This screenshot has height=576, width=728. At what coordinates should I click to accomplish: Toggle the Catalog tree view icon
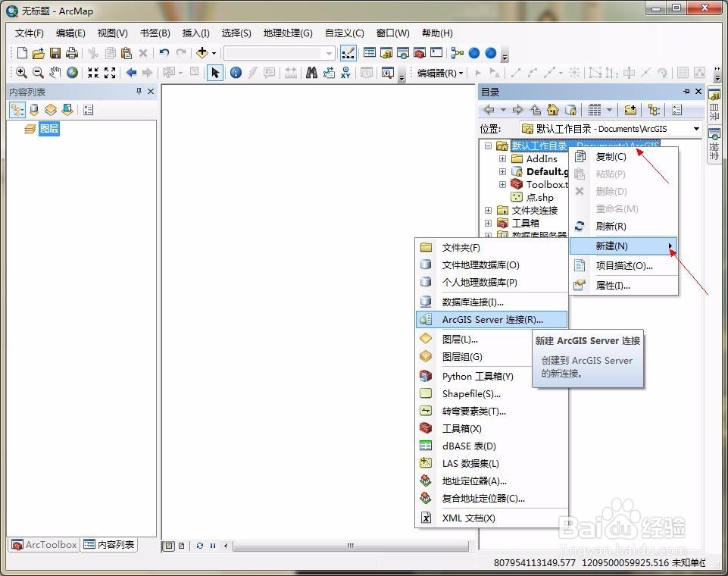tap(654, 110)
